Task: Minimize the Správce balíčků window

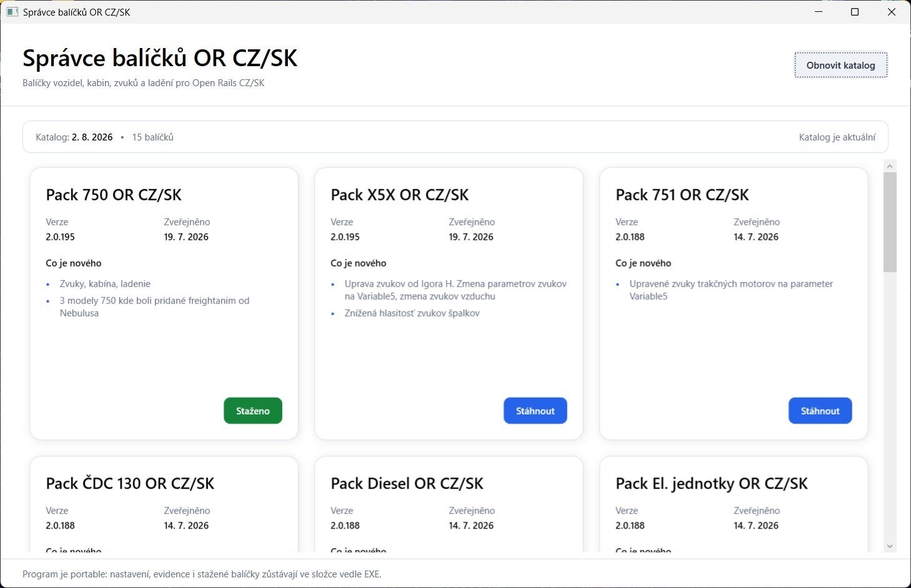Action: coord(819,12)
